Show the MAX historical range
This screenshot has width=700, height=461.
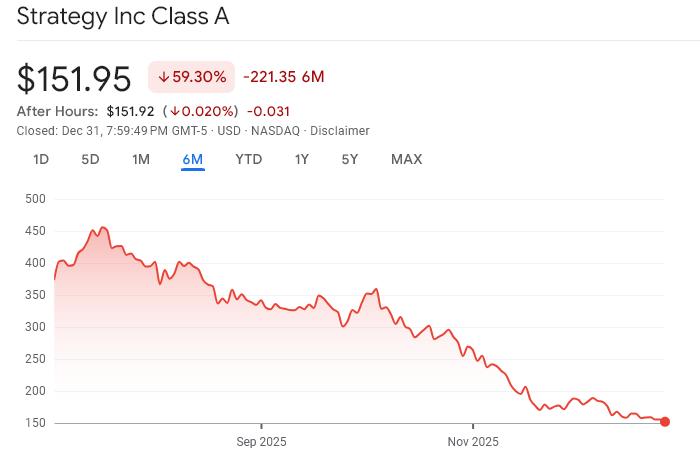coord(406,159)
